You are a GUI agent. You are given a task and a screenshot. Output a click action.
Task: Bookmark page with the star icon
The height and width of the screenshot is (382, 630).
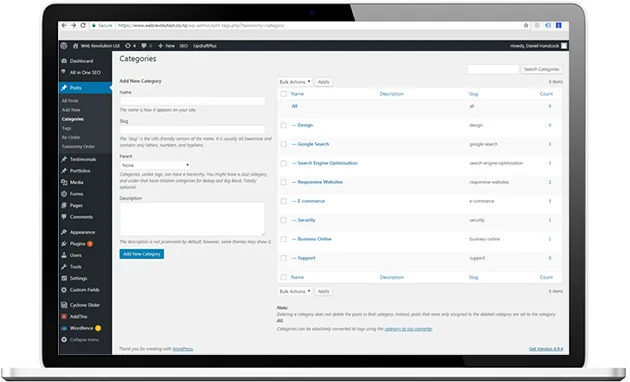coord(526,25)
